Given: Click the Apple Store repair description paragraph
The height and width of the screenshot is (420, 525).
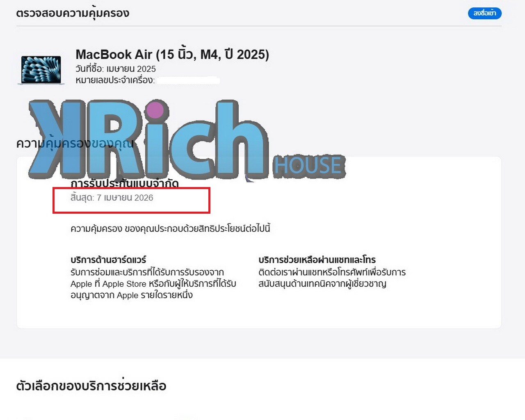Looking at the screenshot, I should pyautogui.click(x=153, y=283).
